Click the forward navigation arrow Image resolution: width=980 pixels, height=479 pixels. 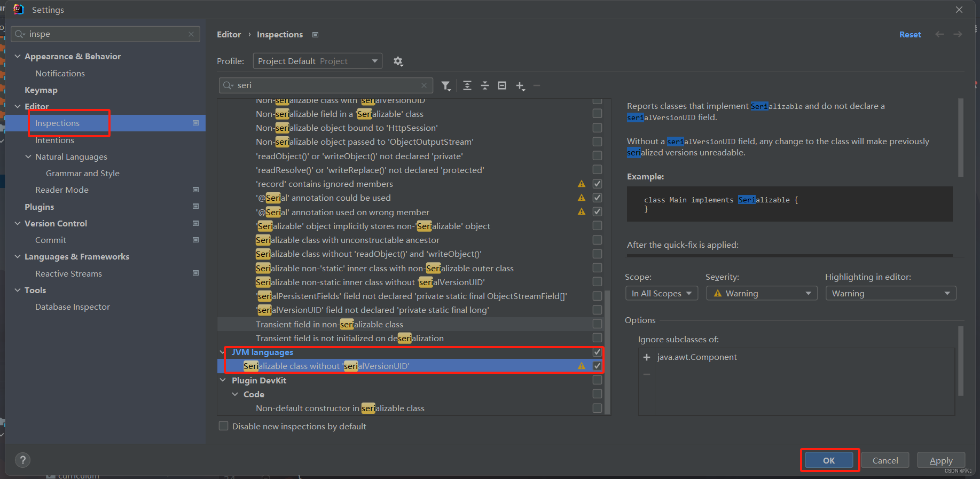tap(958, 34)
